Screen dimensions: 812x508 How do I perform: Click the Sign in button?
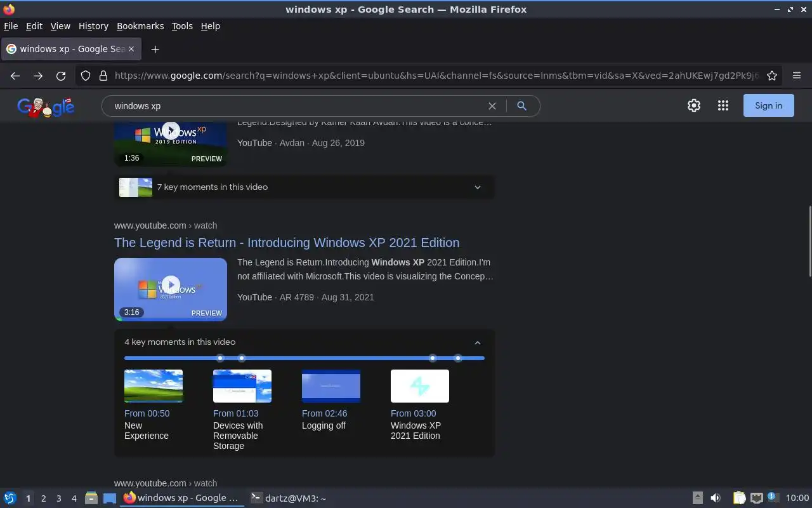(x=768, y=106)
